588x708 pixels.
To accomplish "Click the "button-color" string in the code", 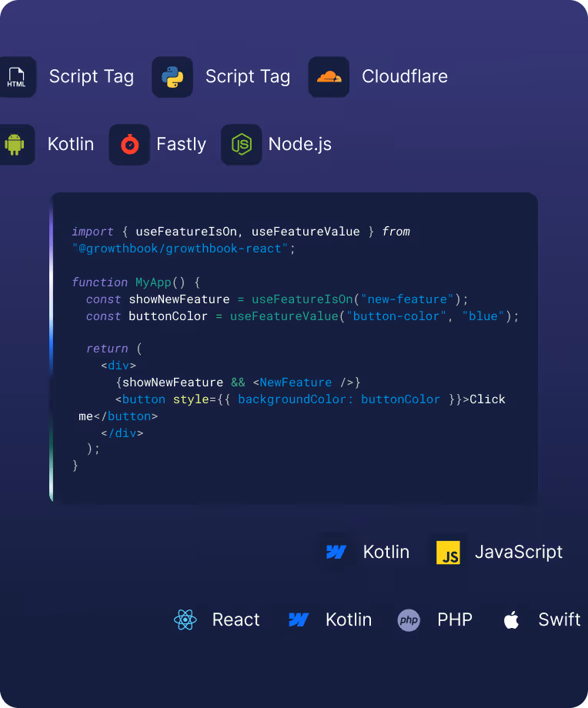I will point(396,316).
